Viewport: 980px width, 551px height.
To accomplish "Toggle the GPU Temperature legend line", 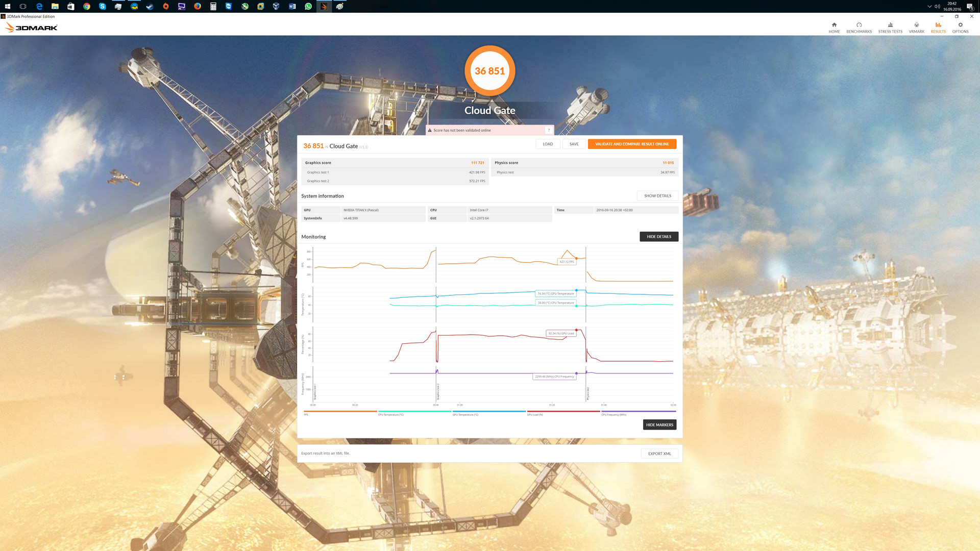I will 489,412.
